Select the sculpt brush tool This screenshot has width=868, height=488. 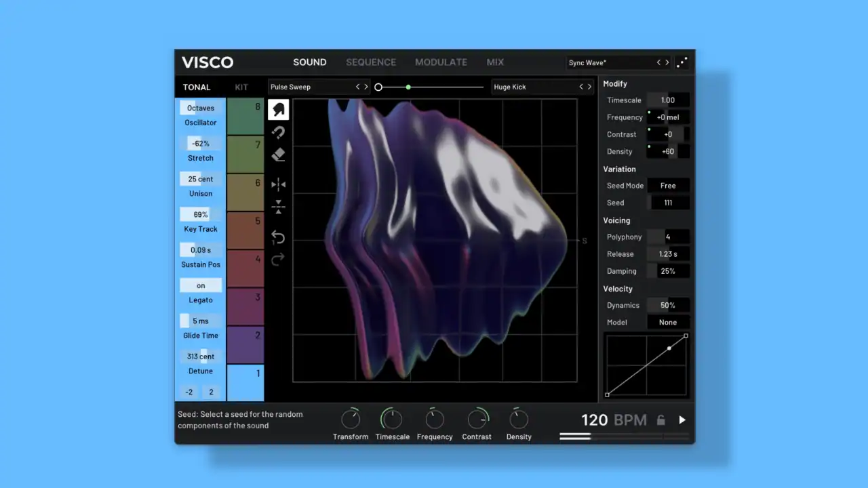click(278, 109)
